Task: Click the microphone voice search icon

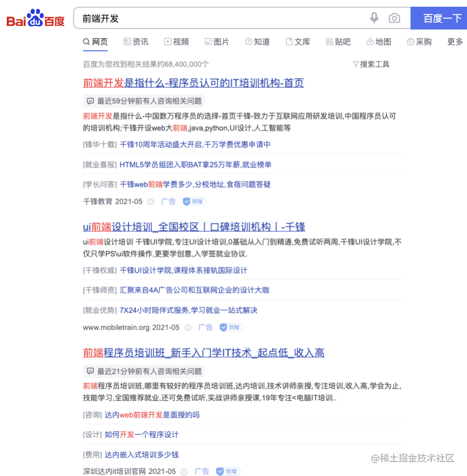Action: (374, 18)
